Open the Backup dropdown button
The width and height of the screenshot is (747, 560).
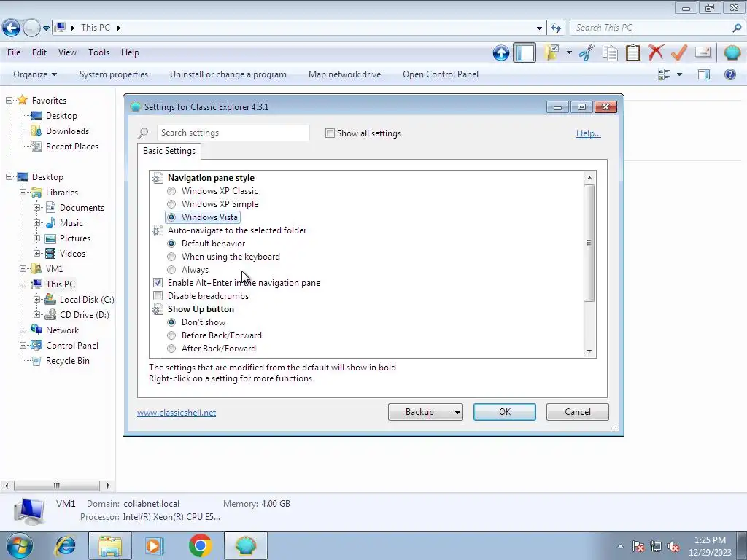pyautogui.click(x=425, y=412)
